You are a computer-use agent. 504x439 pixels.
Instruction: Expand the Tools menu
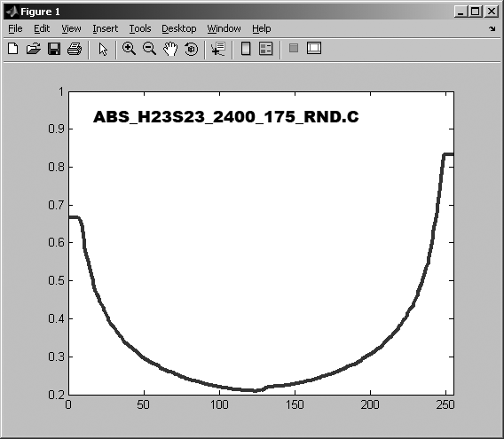[140, 28]
